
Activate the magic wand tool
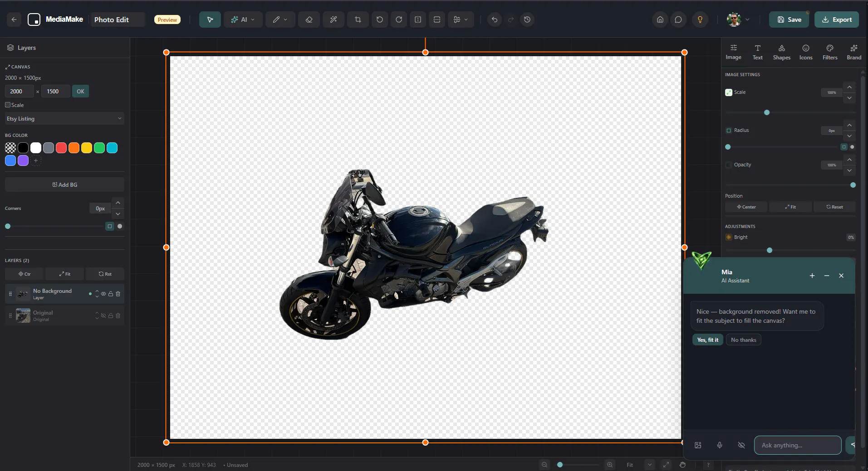[333, 19]
